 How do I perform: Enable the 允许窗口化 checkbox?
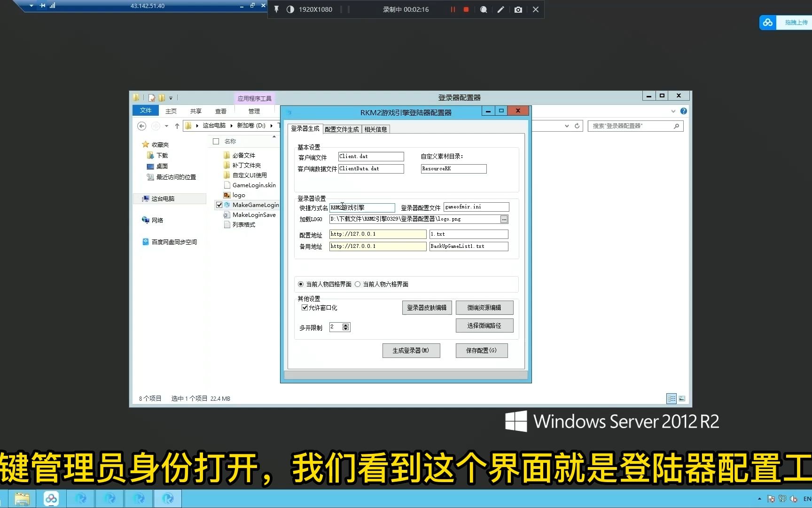pyautogui.click(x=305, y=307)
